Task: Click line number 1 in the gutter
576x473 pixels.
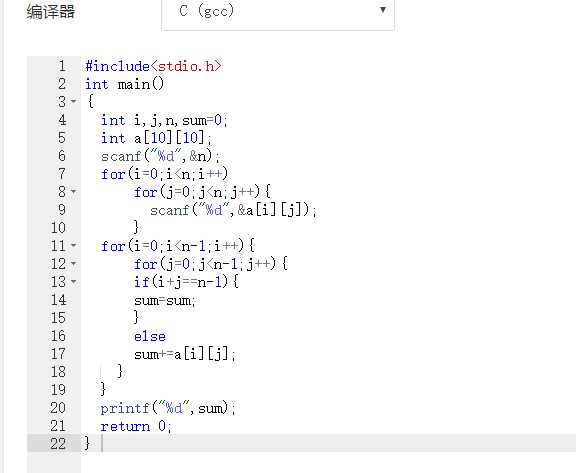Action: [62, 66]
